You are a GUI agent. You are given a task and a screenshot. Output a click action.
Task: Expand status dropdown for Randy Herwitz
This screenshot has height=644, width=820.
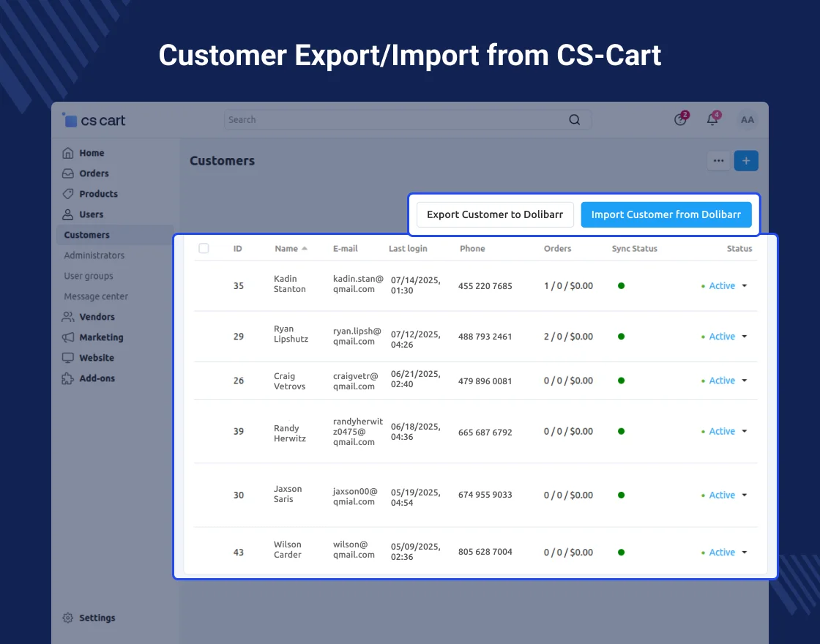coord(745,432)
